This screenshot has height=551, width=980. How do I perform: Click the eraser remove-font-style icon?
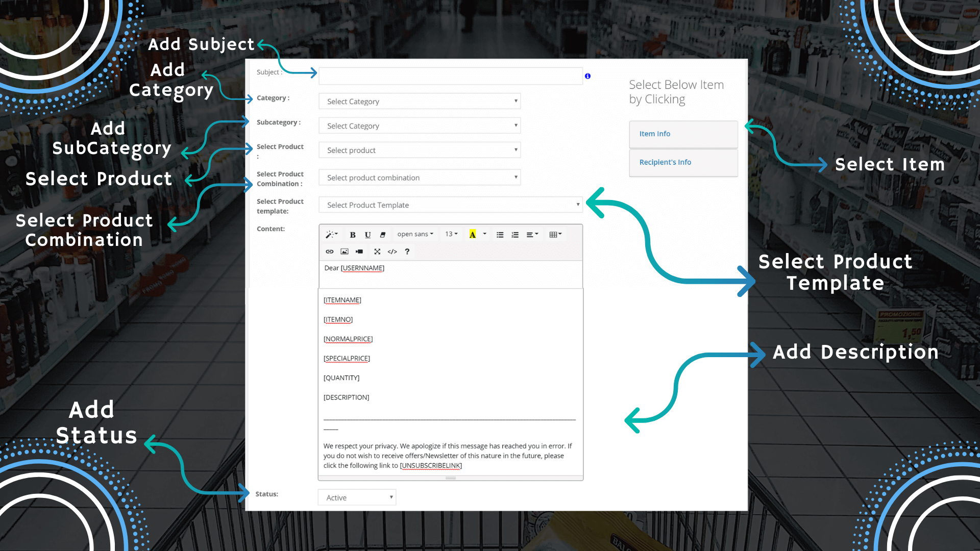pos(382,235)
